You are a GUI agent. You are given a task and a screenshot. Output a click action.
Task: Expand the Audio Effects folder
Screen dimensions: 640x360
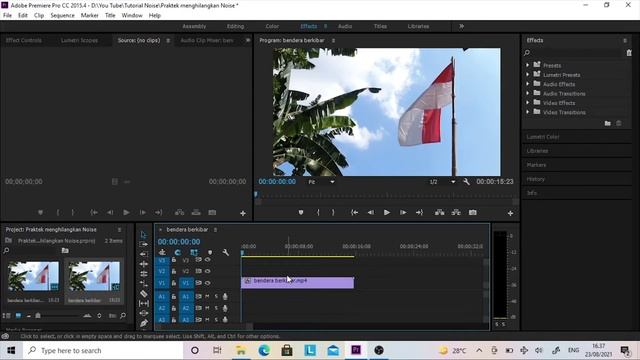(x=527, y=84)
